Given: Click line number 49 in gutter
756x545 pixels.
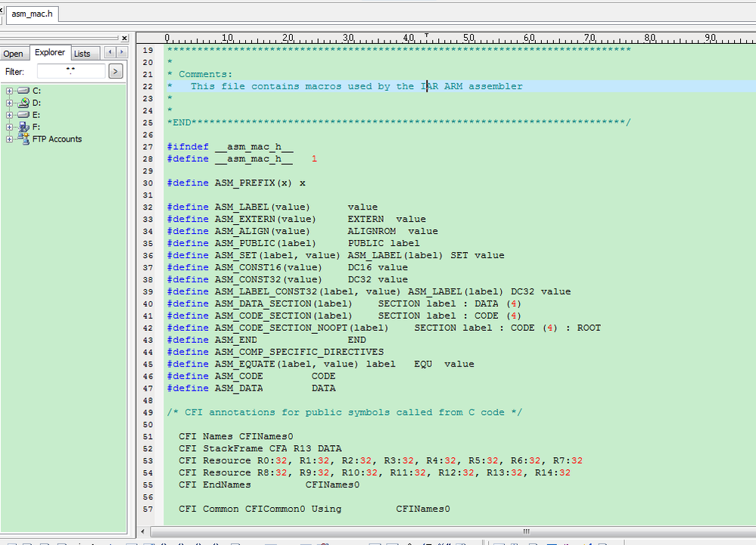Looking at the screenshot, I should (x=148, y=413).
